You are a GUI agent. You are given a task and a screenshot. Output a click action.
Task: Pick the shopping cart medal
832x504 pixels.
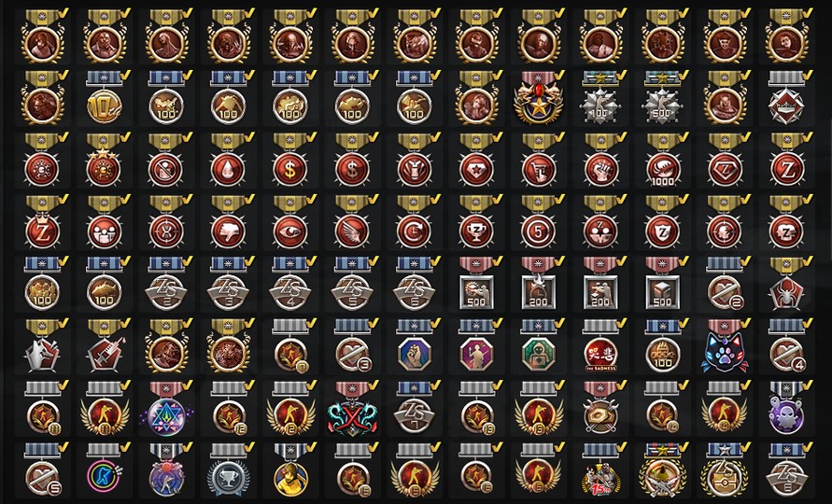pyautogui.click(x=538, y=161)
